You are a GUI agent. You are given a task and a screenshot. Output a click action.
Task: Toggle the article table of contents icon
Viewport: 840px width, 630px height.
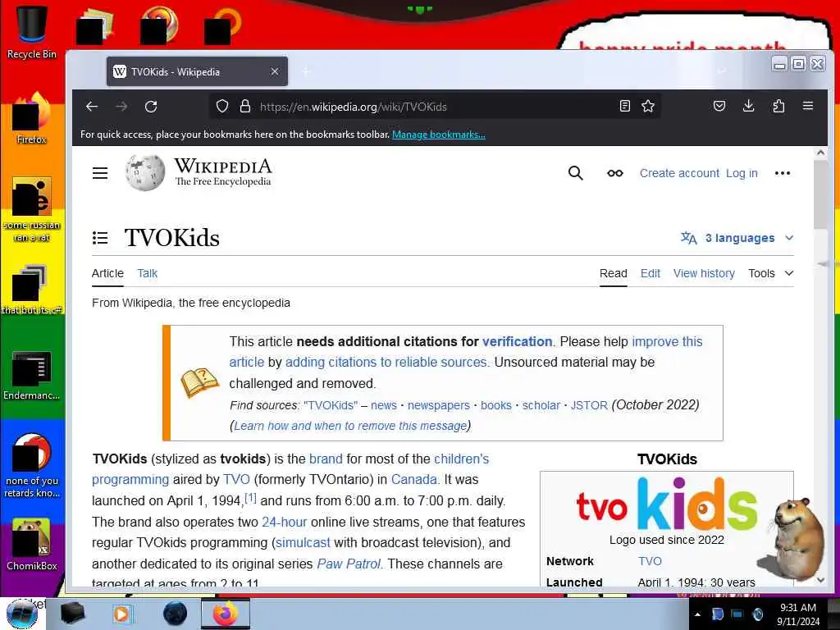[x=100, y=238]
